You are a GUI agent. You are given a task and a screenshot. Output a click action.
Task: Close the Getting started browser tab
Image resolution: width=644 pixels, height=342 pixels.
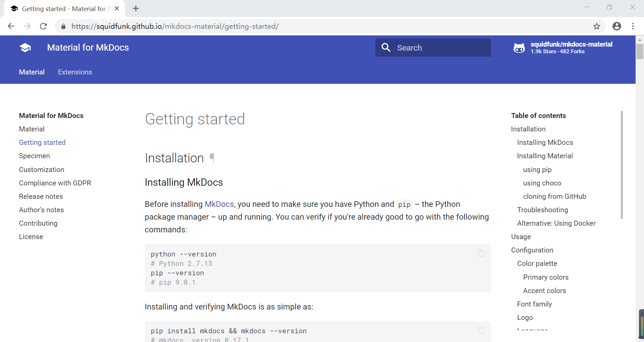click(117, 9)
